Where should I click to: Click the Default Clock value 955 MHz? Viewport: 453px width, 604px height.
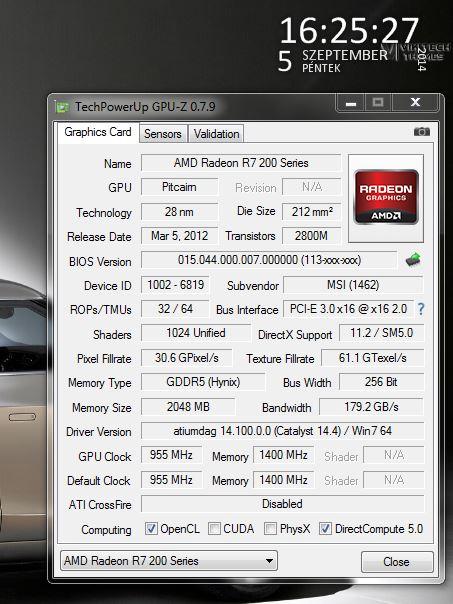click(x=171, y=480)
